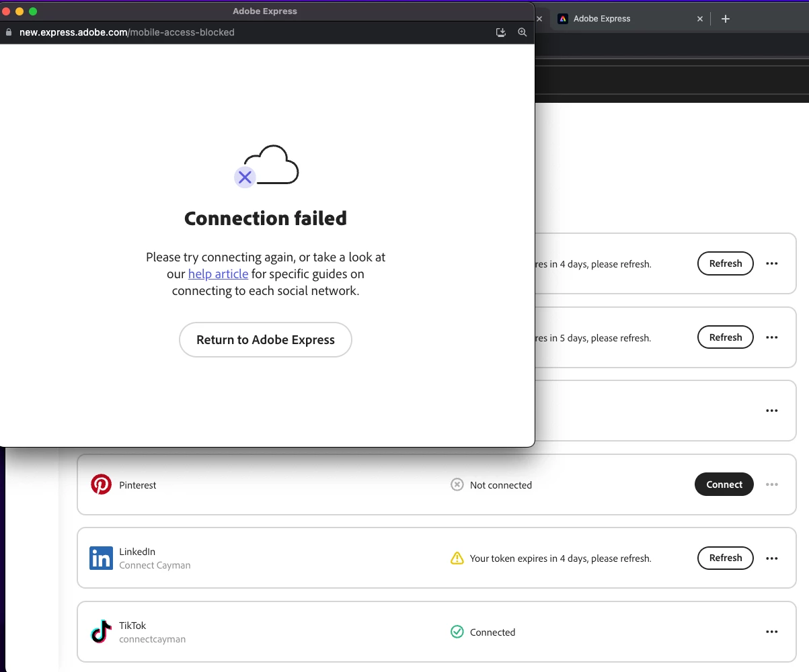Click the Return to Adobe Express button

pyautogui.click(x=266, y=339)
